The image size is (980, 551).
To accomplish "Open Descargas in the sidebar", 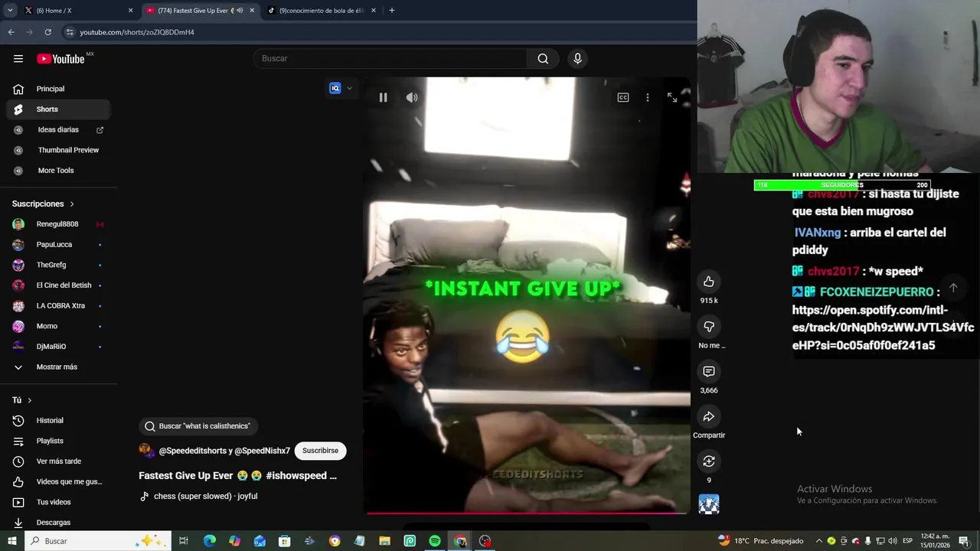I will click(x=58, y=523).
